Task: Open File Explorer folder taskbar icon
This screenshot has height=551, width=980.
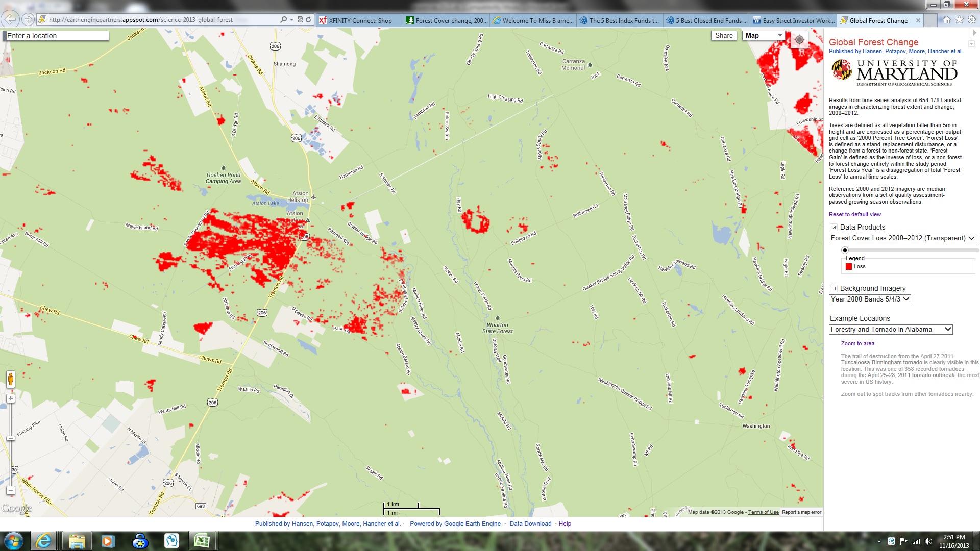Action: click(x=77, y=541)
